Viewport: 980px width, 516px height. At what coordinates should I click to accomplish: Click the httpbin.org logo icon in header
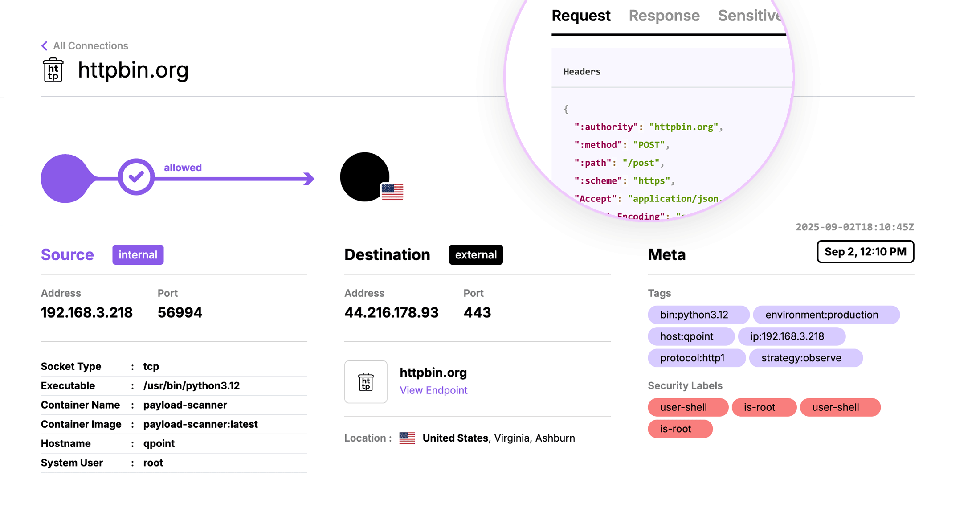pos(53,70)
